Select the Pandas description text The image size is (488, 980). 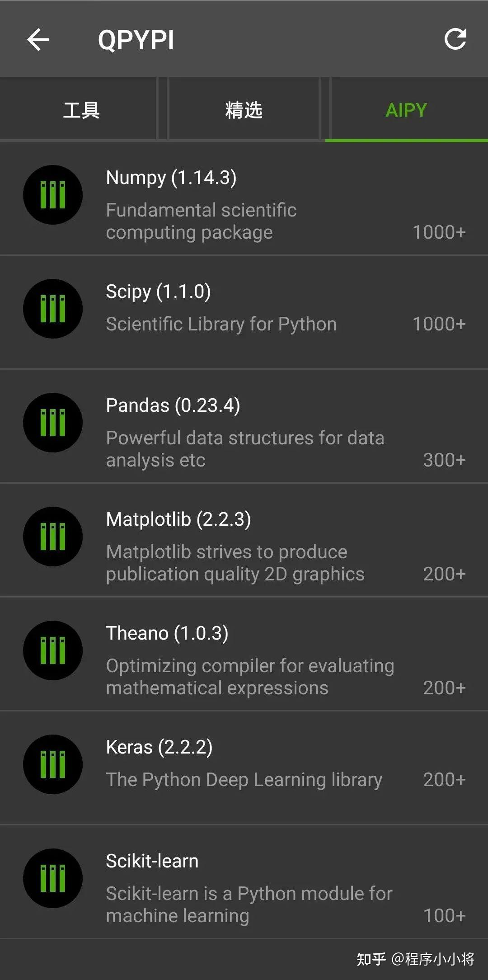(x=245, y=449)
